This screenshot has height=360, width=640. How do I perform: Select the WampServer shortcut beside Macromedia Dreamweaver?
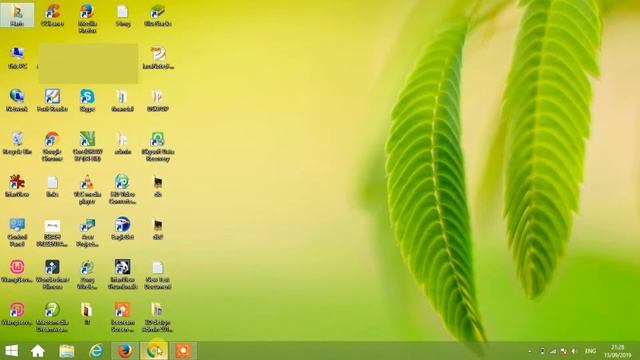pos(17,314)
